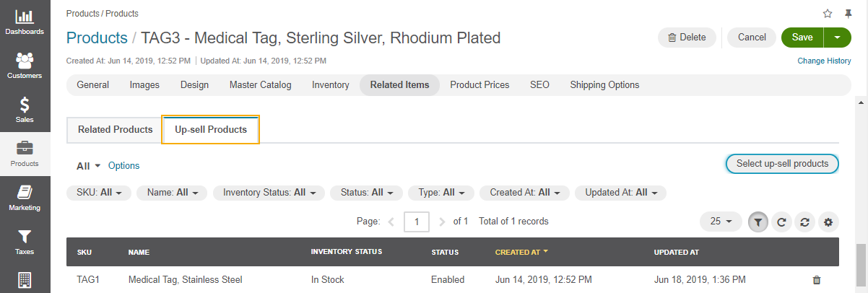This screenshot has width=868, height=293.
Task: Toggle the grid filters funnel button
Action: pyautogui.click(x=758, y=222)
